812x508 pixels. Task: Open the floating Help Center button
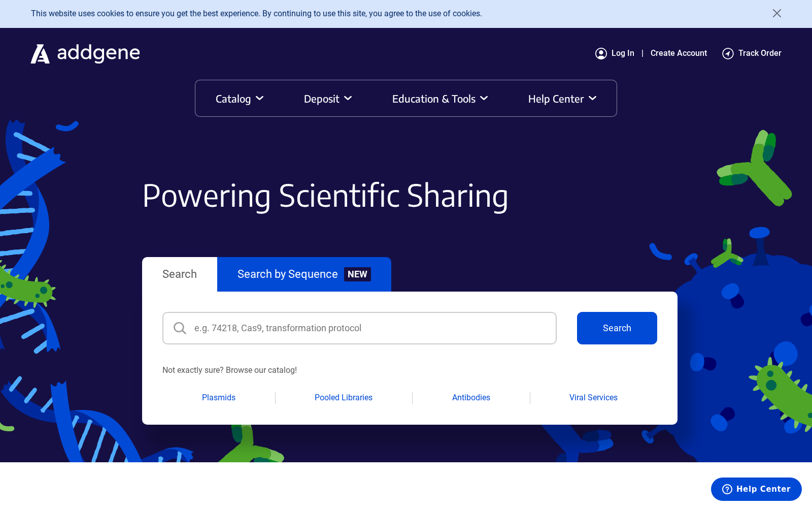point(756,489)
